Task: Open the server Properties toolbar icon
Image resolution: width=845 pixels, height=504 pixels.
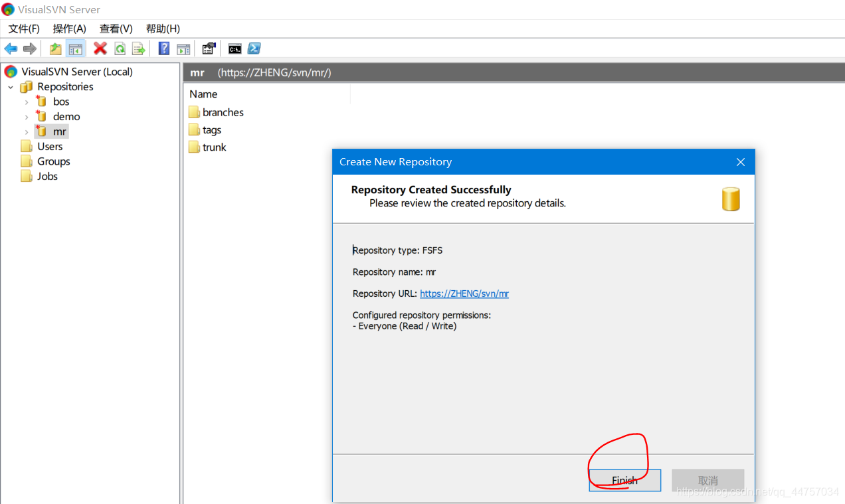Action: tap(209, 48)
